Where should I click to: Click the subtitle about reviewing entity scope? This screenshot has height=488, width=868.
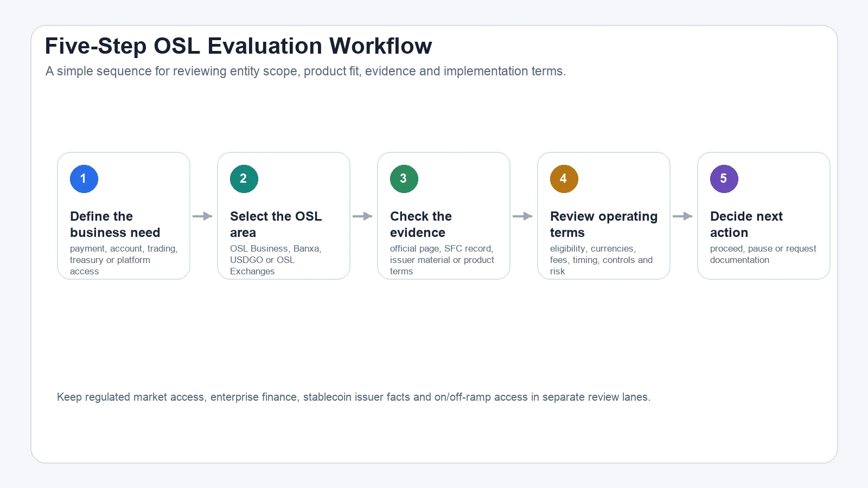306,72
